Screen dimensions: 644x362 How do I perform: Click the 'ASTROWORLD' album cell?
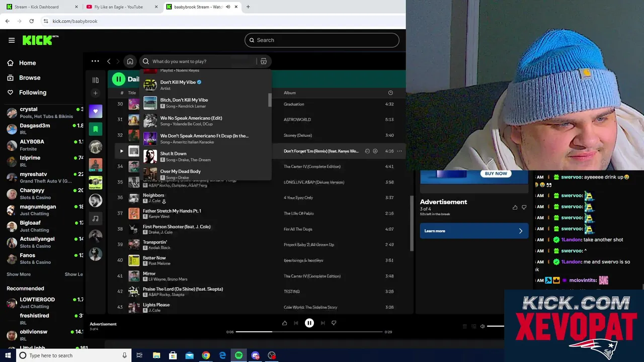[297, 120]
